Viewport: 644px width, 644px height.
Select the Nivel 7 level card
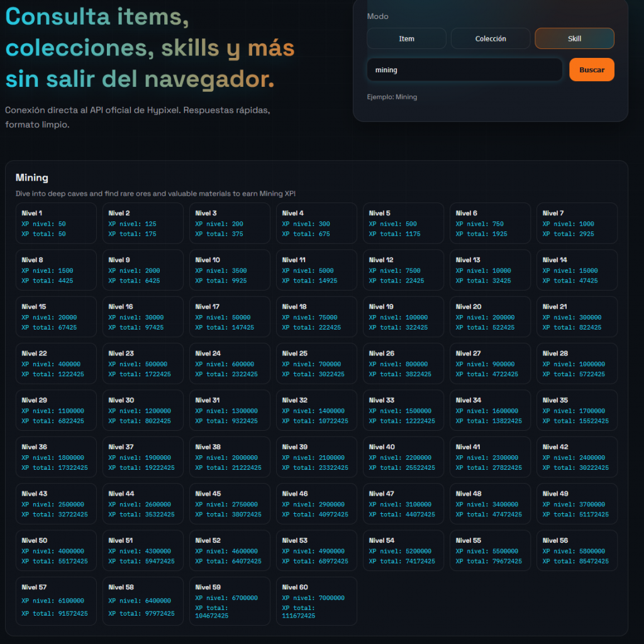(x=577, y=223)
